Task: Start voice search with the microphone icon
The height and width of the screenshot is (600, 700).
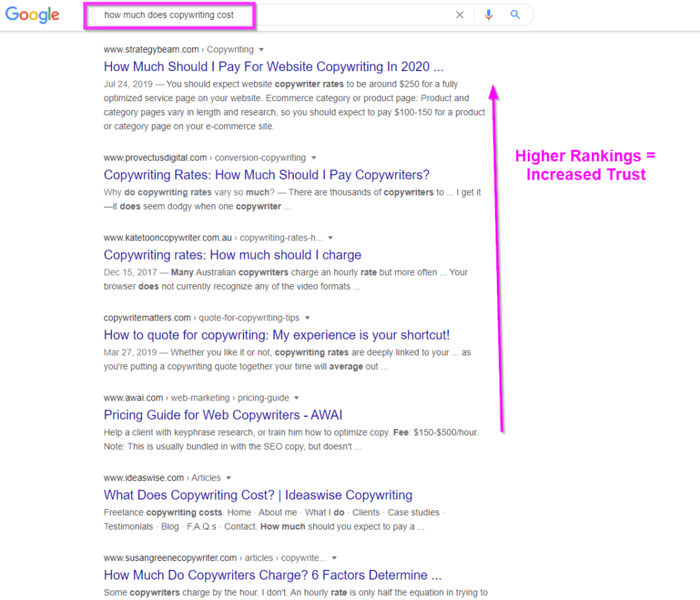Action: pyautogui.click(x=488, y=15)
